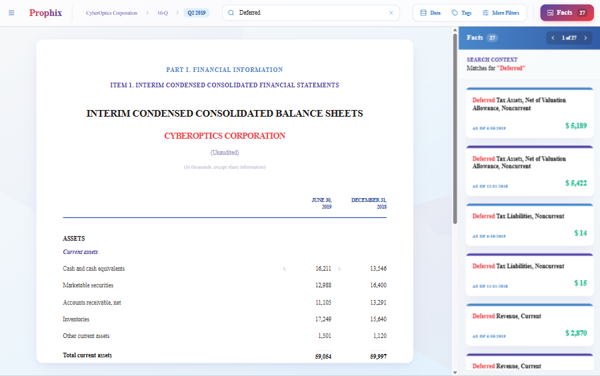Click the 1 of 27 counter

(x=569, y=38)
